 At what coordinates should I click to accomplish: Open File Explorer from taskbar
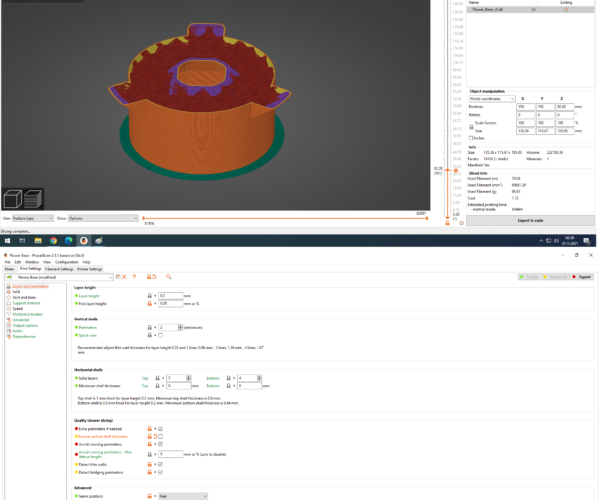(38, 241)
